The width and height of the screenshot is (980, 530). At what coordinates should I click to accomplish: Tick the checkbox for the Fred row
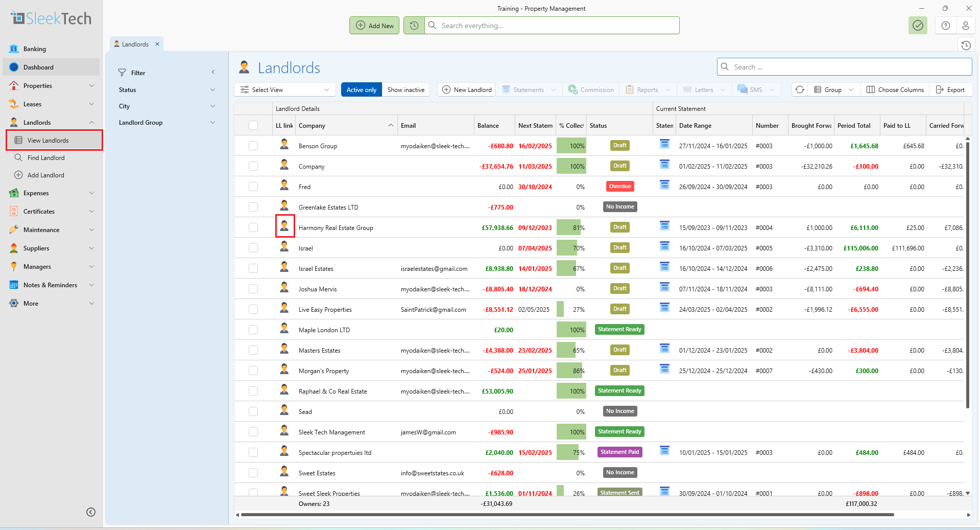(x=253, y=187)
